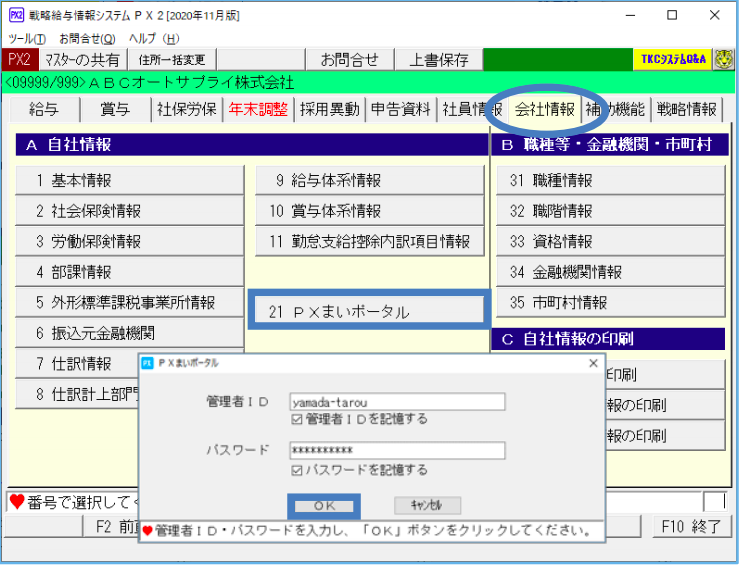Screen dimensions: 745x566
Task: Open 35 市町村情報
Action: pyautogui.click(x=611, y=303)
